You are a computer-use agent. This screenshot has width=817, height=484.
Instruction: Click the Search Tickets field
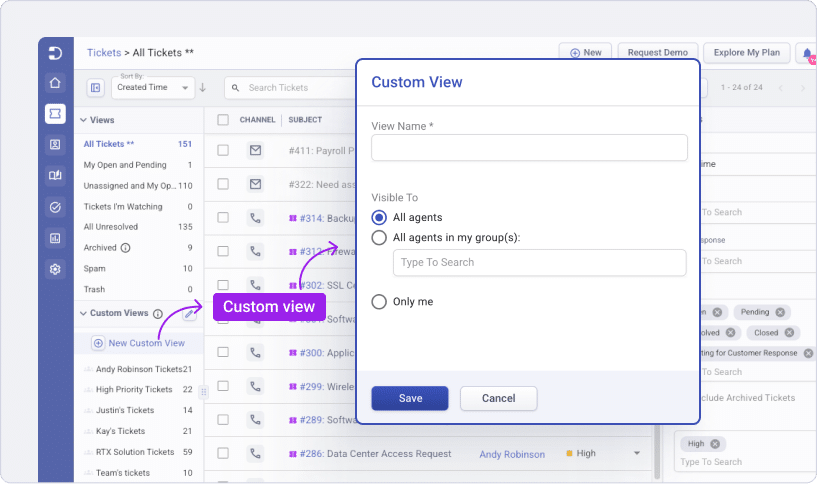(x=292, y=88)
